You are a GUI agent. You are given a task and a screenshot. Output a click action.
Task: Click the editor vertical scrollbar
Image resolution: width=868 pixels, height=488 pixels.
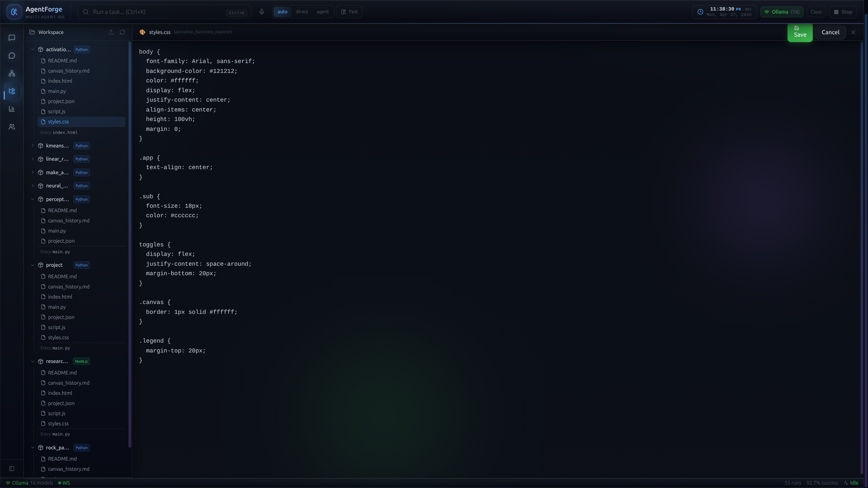click(862, 258)
